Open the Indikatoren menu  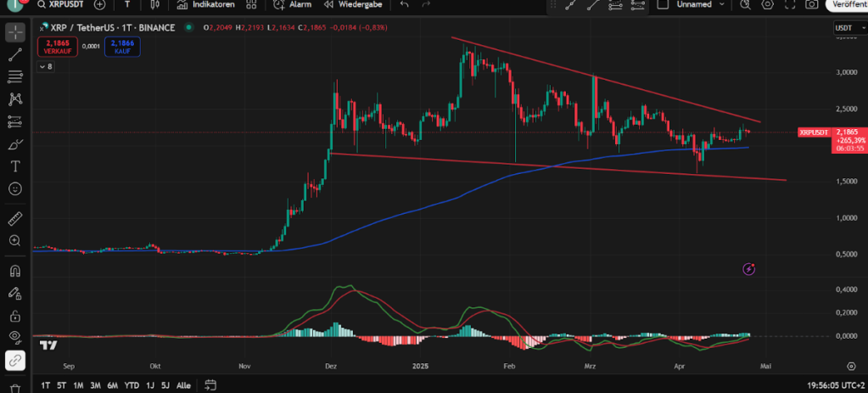click(x=206, y=4)
